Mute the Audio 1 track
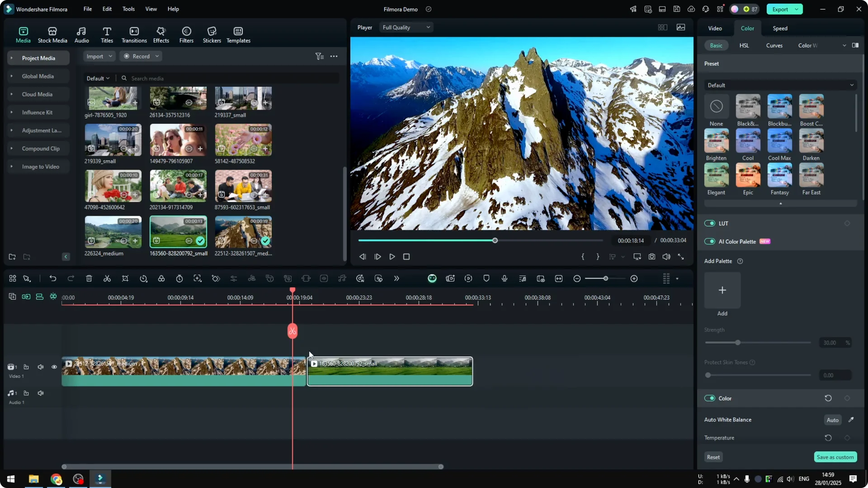The width and height of the screenshot is (868, 488). click(41, 393)
